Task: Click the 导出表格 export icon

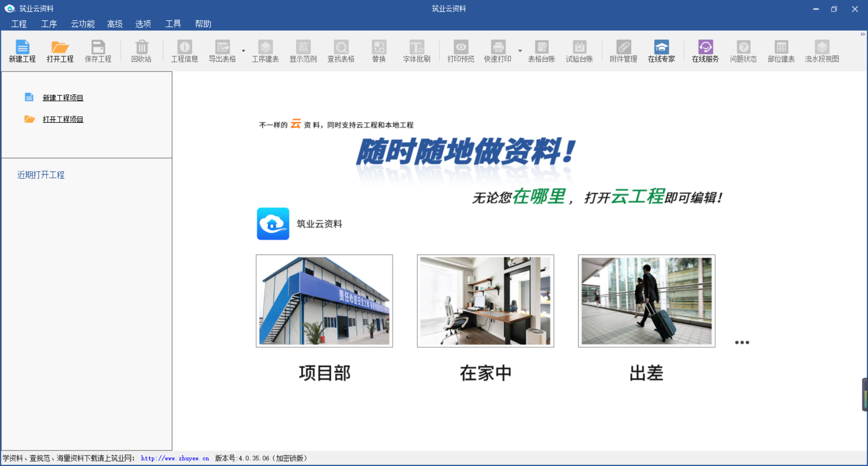Action: point(222,51)
